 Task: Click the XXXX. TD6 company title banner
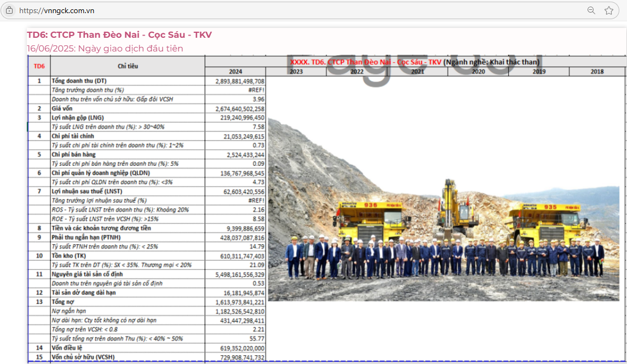[415, 62]
